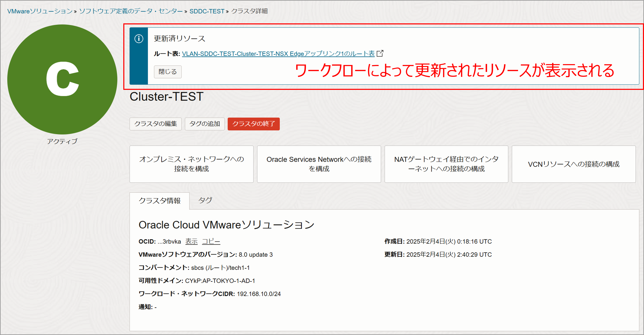The image size is (644, 335).
Task: Click the workload CIDR 192.168.10.0/24
Action: [259, 294]
